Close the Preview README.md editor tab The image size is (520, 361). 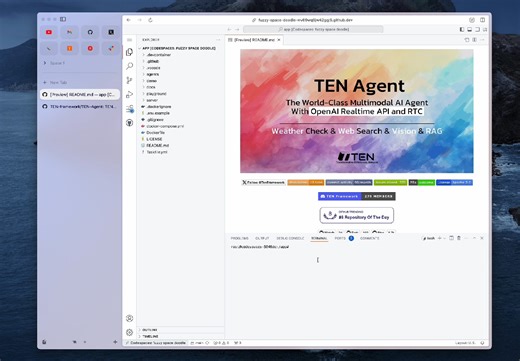pos(279,40)
